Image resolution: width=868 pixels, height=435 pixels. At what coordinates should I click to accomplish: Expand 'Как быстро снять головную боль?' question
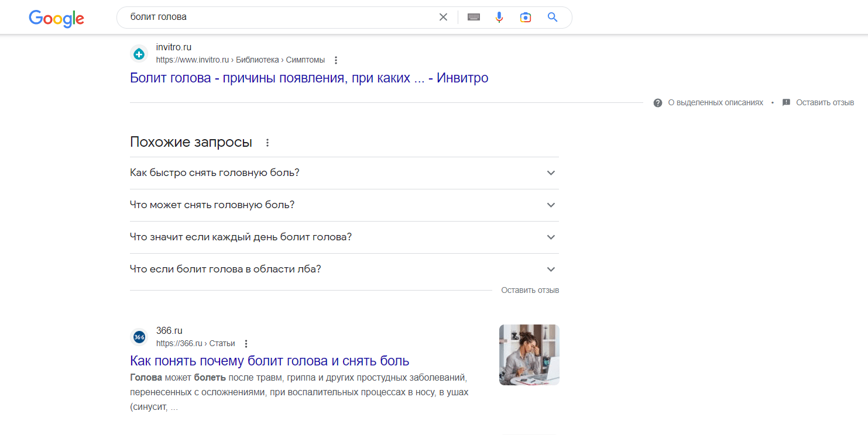point(344,173)
